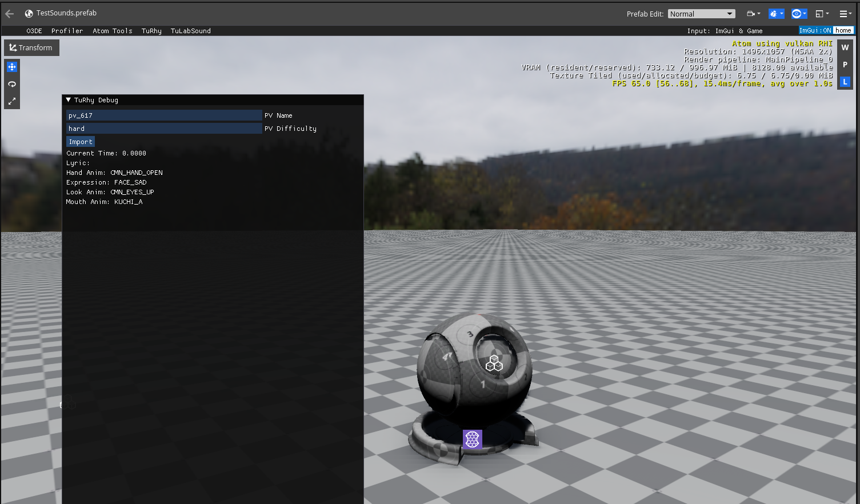860x504 pixels.
Task: Switch to World (W) reference space
Action: point(845,48)
